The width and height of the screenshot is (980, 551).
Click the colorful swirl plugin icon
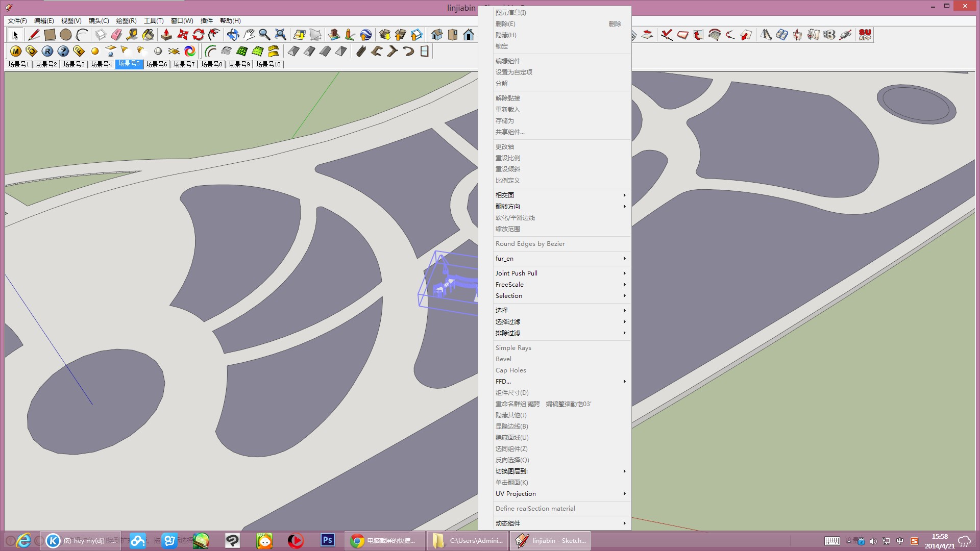click(x=190, y=51)
